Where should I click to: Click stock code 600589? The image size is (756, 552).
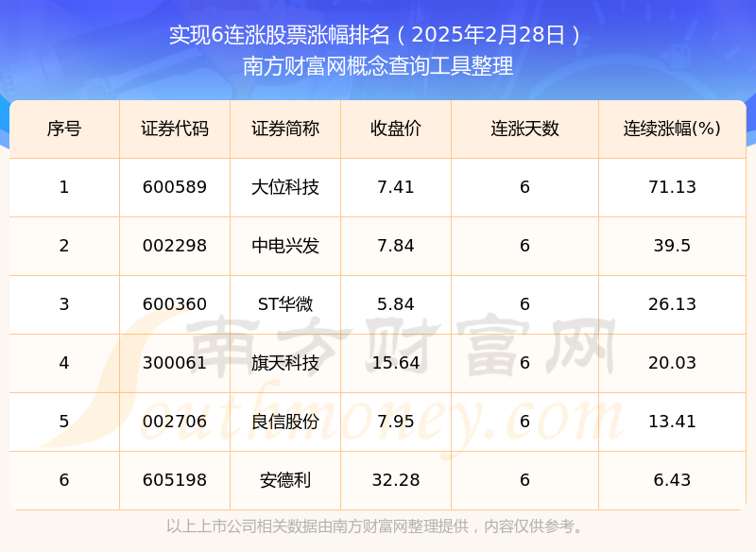pos(175,187)
